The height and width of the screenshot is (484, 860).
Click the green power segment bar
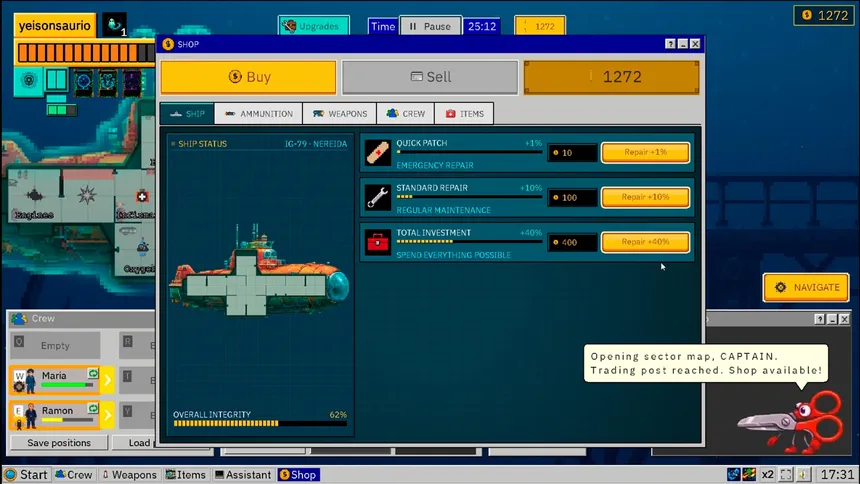(61, 110)
